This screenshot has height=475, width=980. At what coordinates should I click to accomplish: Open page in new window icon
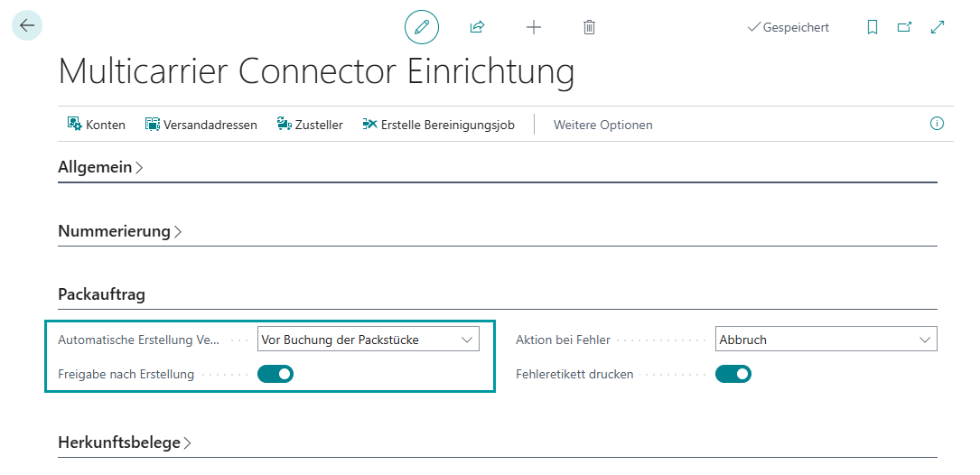904,27
